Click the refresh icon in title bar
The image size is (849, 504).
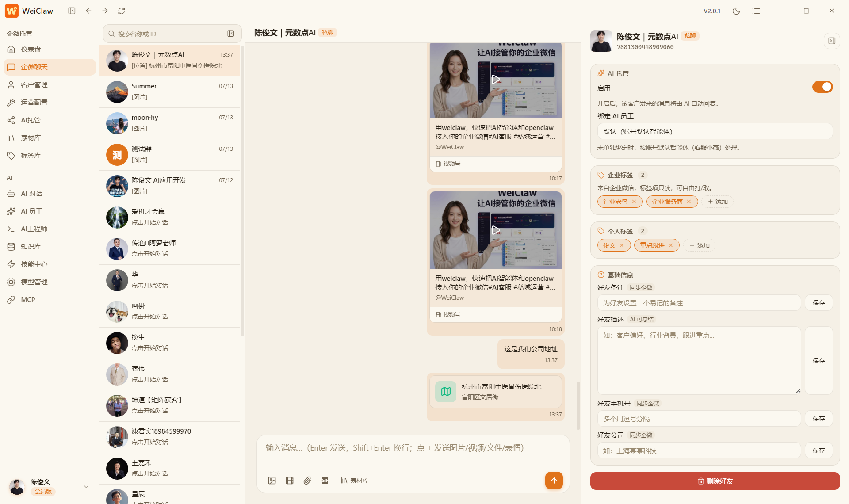pos(122,11)
